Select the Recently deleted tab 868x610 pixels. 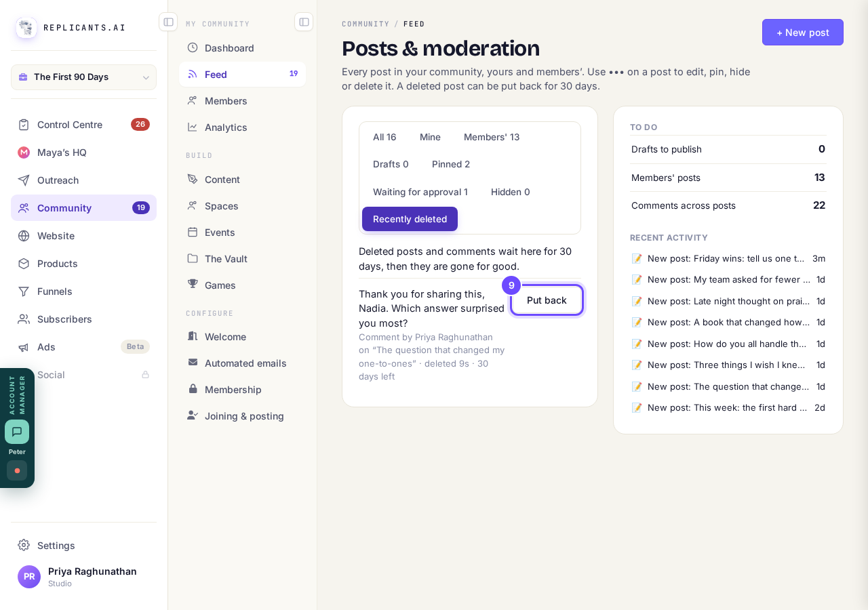pos(410,219)
